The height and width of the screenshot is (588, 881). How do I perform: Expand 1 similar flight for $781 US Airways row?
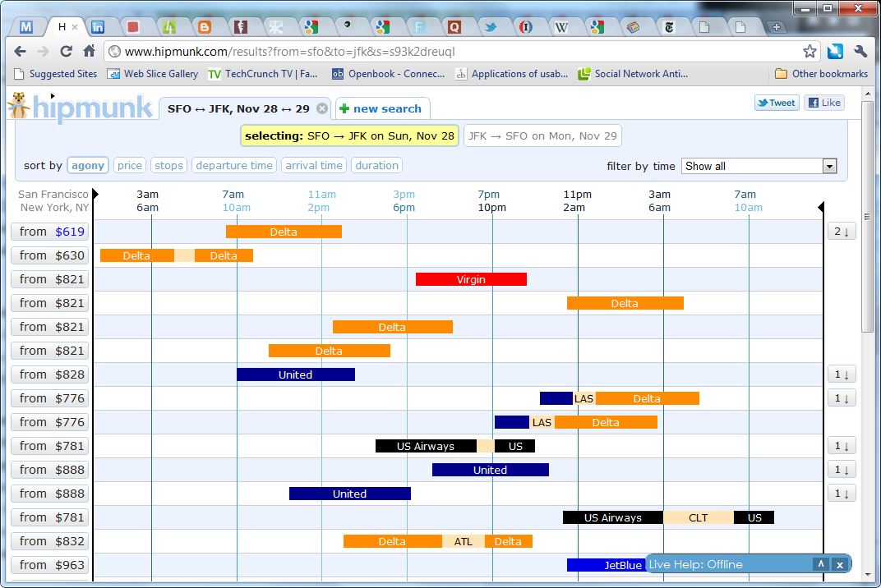click(841, 446)
